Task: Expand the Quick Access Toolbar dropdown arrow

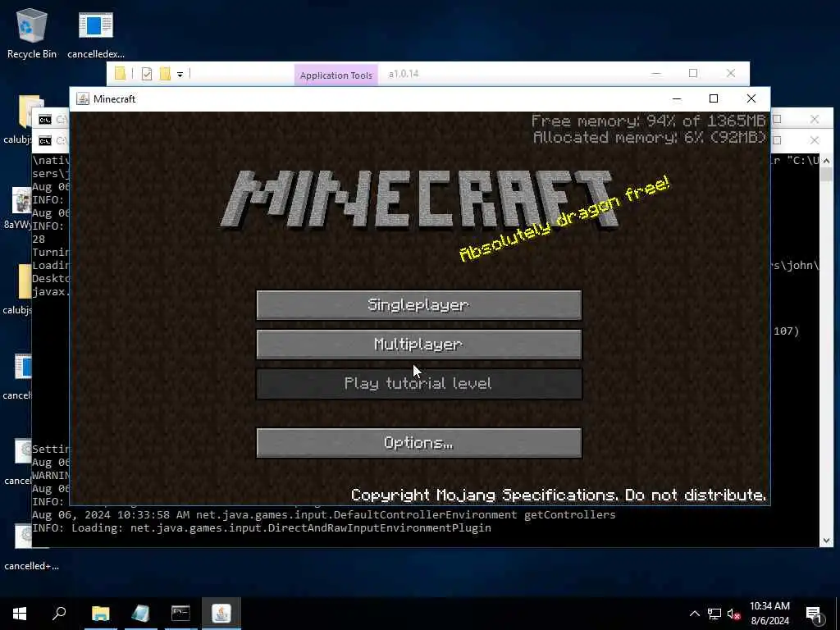Action: click(x=180, y=75)
